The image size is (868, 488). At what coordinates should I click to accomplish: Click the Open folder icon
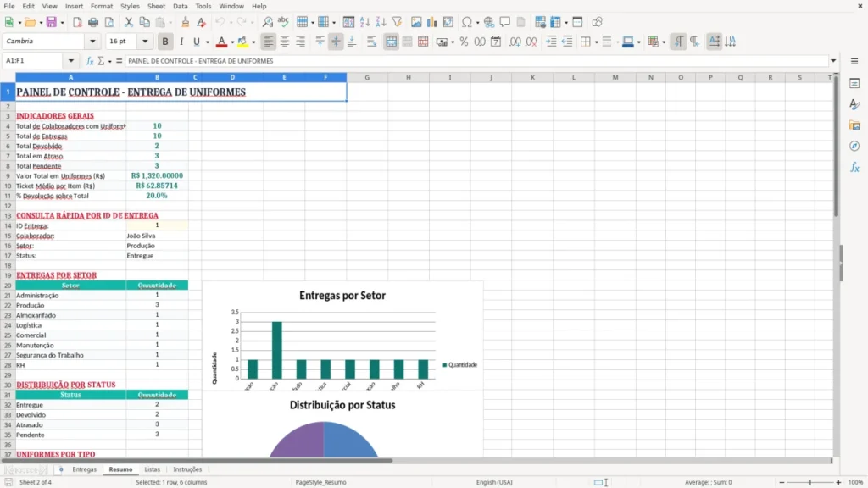pyautogui.click(x=30, y=22)
